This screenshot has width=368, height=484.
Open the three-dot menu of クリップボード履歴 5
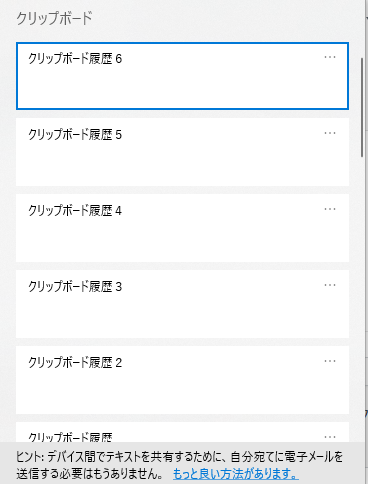[x=330, y=133]
